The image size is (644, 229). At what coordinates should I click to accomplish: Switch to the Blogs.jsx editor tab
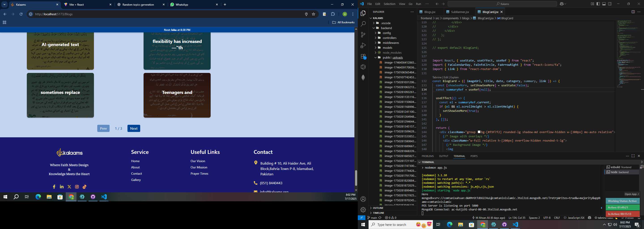430,12
